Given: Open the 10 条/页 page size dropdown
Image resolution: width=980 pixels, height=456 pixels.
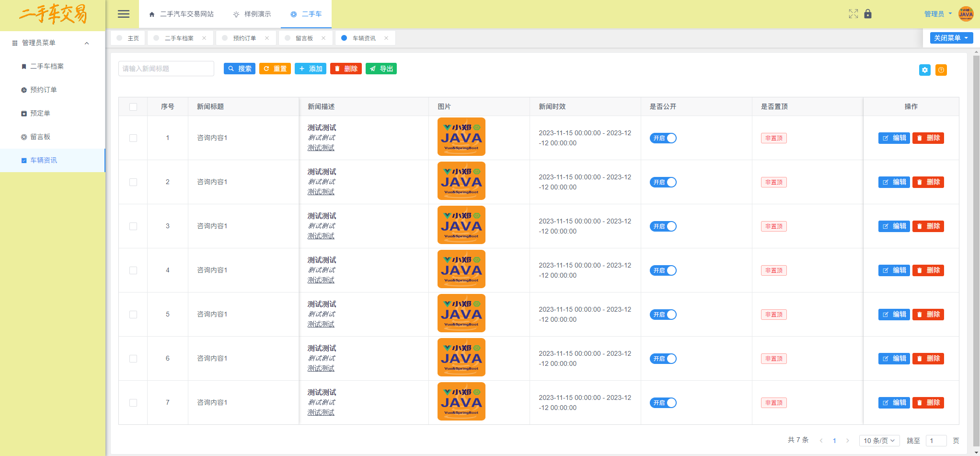Looking at the screenshot, I should tap(879, 441).
